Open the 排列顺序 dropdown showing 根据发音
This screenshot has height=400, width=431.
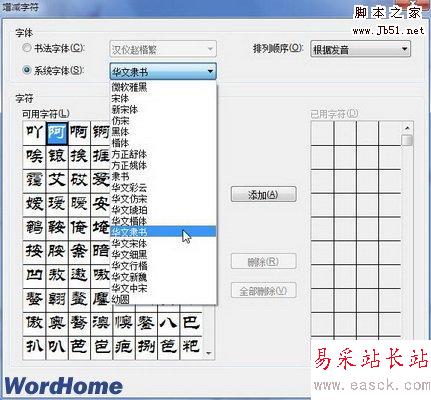[360, 50]
